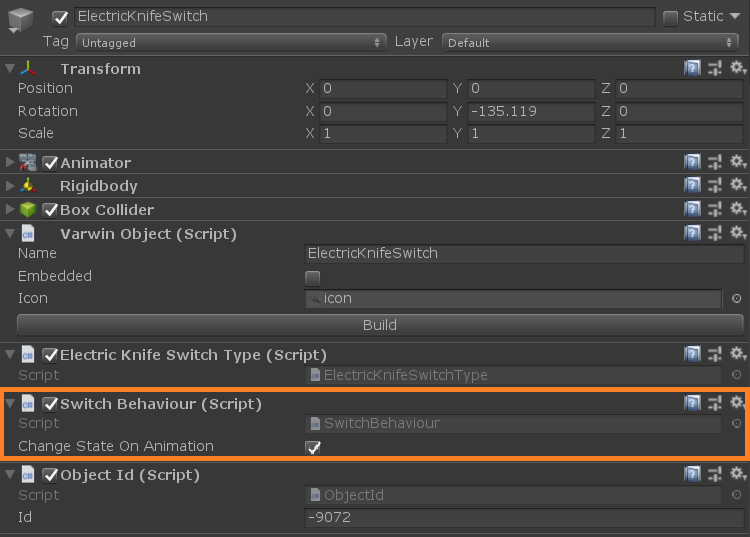Click the Id field containing -9072

click(524, 517)
